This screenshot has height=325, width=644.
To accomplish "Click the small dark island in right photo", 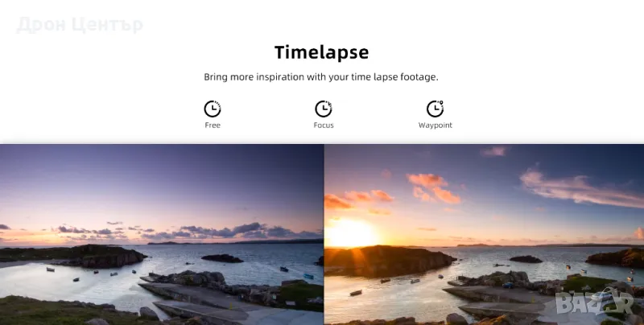I will point(526,259).
